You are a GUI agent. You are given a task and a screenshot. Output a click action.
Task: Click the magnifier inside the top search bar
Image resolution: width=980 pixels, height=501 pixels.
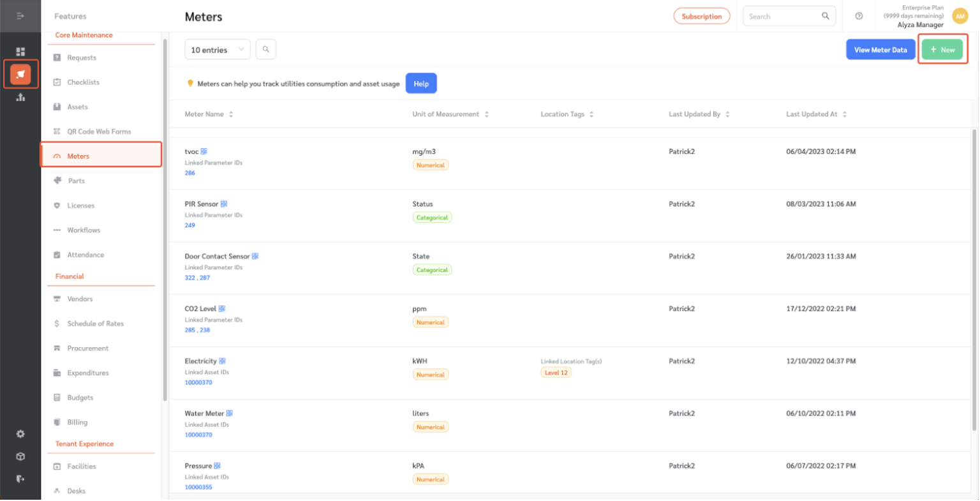[x=825, y=15]
